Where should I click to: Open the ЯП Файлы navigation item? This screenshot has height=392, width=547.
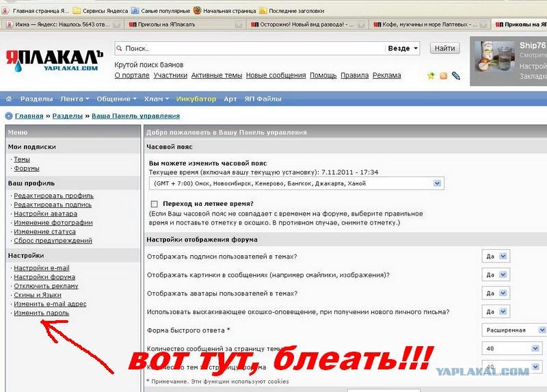pyautogui.click(x=263, y=99)
